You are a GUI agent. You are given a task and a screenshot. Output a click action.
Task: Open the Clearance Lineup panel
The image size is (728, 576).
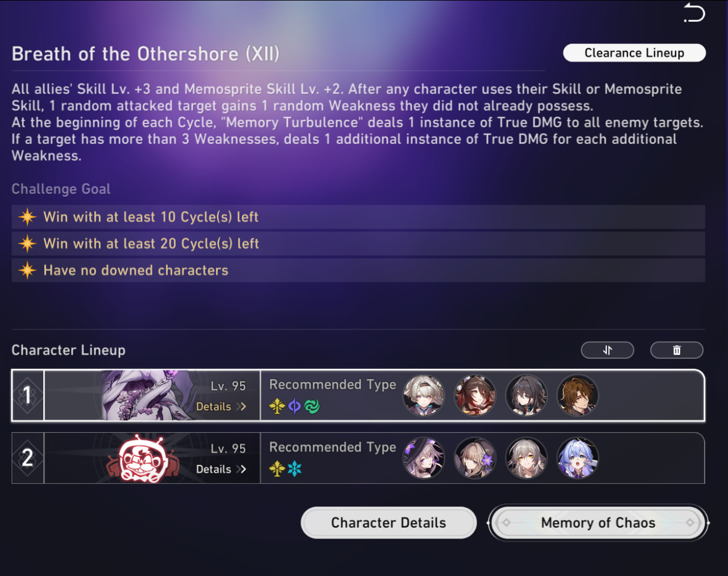tap(634, 53)
